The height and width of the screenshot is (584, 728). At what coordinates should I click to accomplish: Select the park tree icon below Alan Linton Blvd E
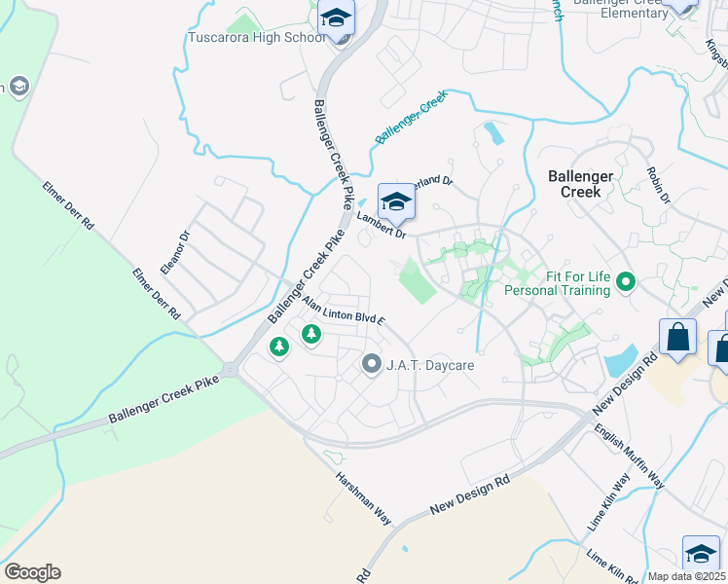point(311,334)
